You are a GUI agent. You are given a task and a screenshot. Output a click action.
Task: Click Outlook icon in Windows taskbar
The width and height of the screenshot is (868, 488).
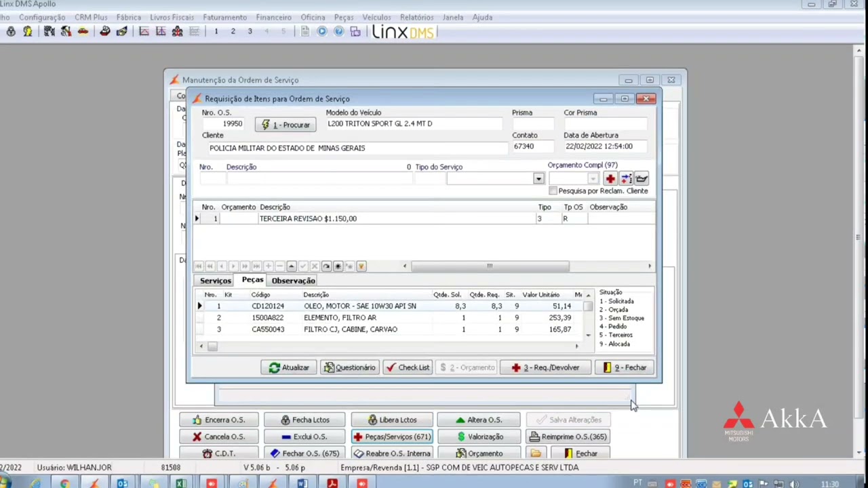pos(122,483)
